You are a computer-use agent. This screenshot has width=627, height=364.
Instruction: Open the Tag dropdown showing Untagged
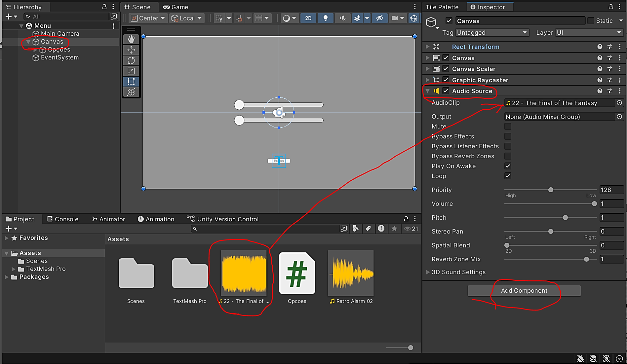pos(492,33)
